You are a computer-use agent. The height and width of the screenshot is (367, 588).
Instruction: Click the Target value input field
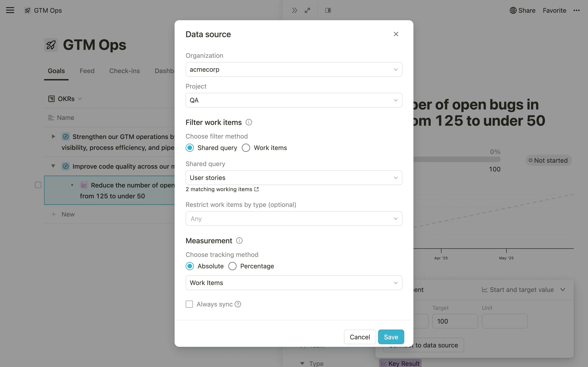[455, 321]
